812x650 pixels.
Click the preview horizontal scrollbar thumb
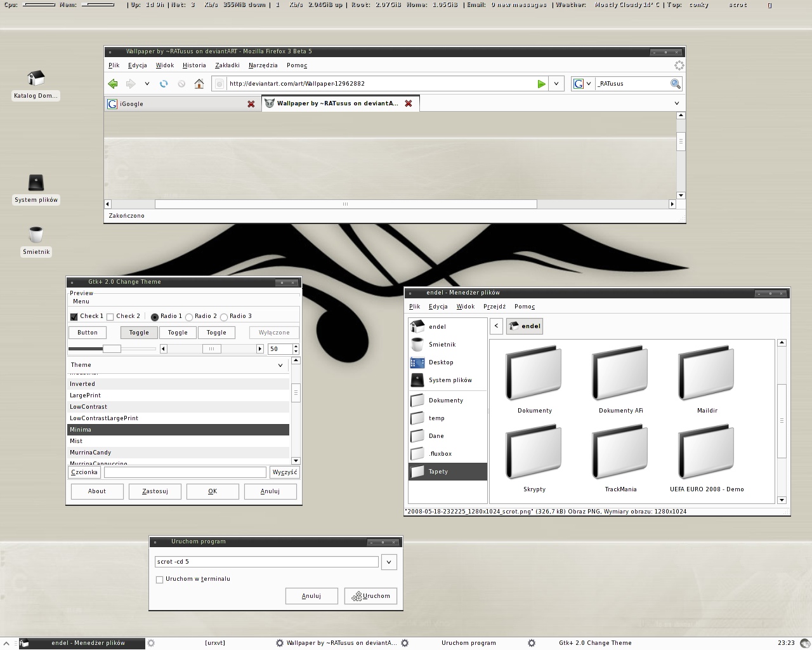click(x=212, y=349)
